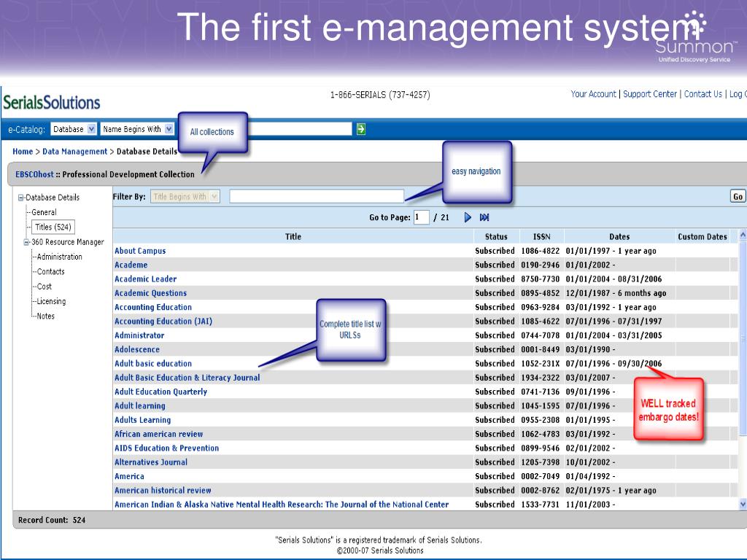
Task: Open the Adult Education Quarterly title
Action: pyautogui.click(x=161, y=392)
